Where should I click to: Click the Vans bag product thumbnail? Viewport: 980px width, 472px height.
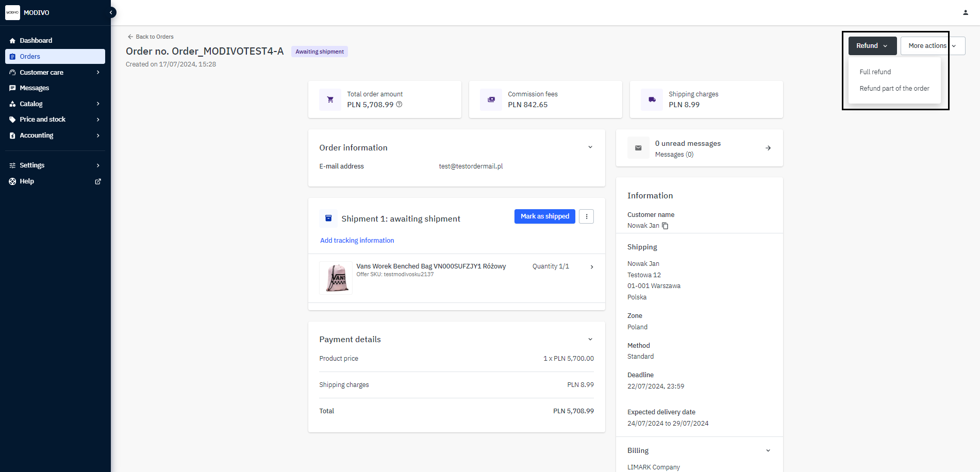336,278
